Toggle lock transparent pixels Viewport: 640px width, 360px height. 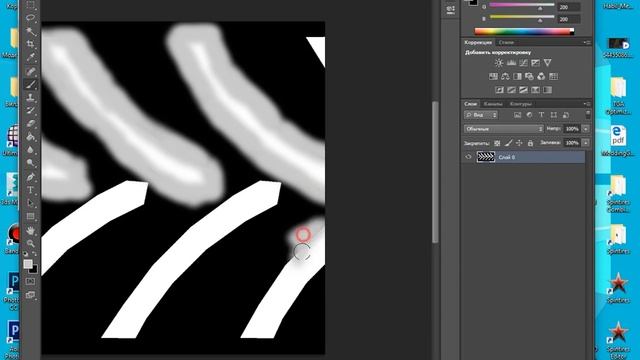tap(497, 143)
